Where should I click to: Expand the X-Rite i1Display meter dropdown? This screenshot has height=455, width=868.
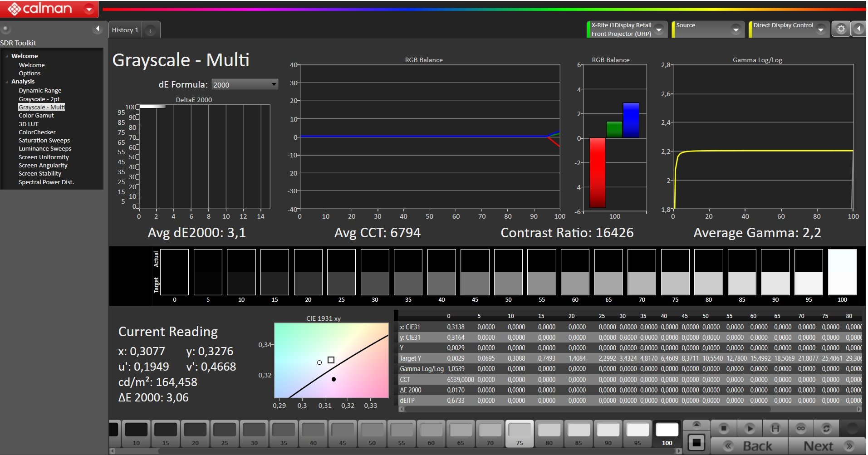(x=659, y=29)
